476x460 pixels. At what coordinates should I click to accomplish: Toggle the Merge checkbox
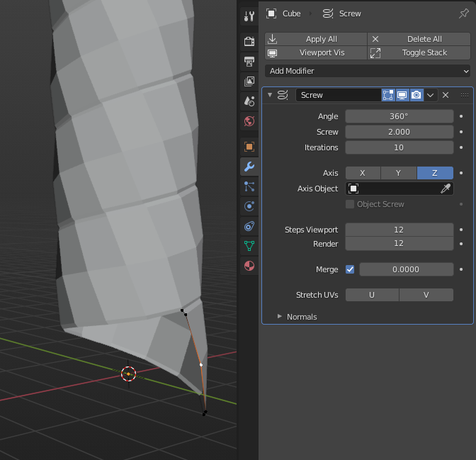(x=350, y=269)
